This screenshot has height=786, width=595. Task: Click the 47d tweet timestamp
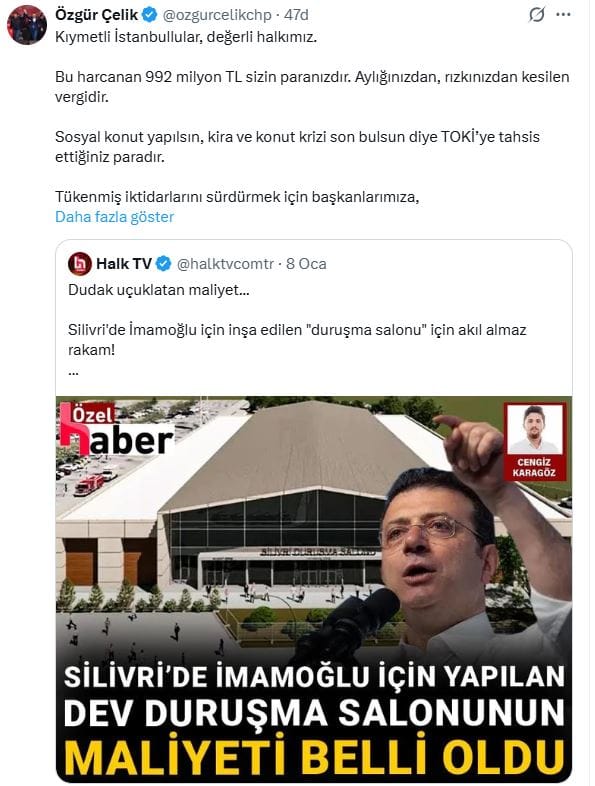[296, 15]
